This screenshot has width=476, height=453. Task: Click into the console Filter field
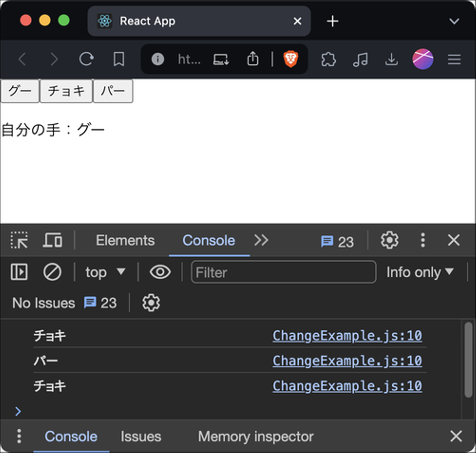[x=283, y=272]
